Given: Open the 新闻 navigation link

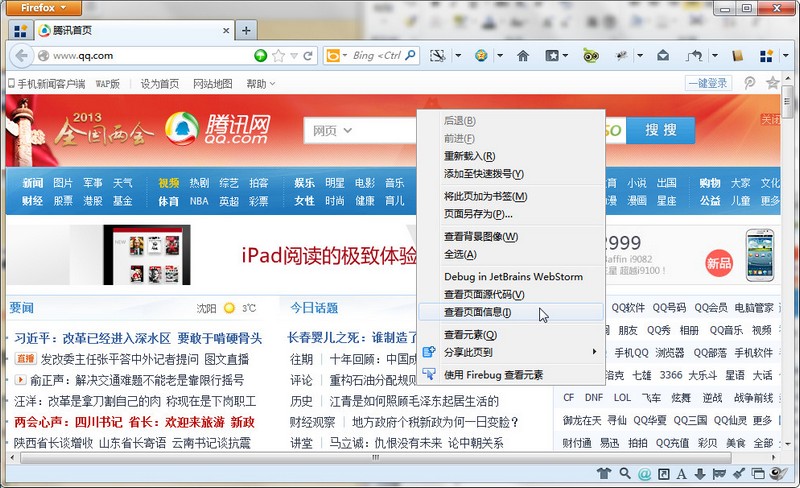Looking at the screenshot, I should coord(33,183).
